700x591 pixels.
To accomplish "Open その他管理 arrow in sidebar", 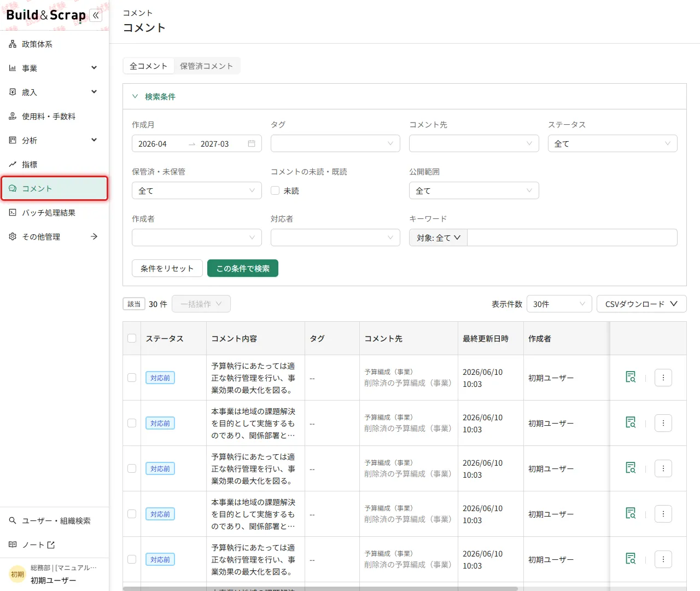I will (94, 236).
